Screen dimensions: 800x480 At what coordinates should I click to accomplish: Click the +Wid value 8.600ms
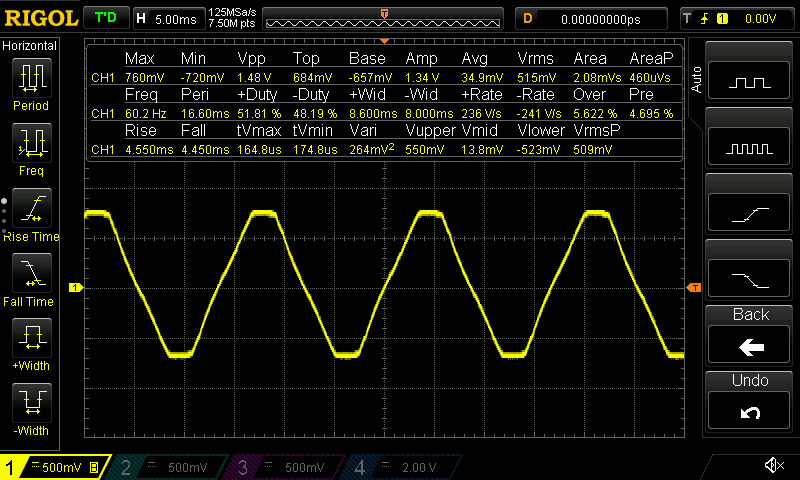pos(373,114)
